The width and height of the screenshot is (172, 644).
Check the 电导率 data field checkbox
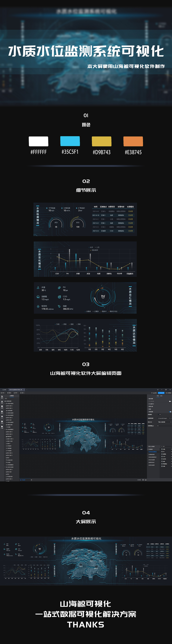(162, 459)
